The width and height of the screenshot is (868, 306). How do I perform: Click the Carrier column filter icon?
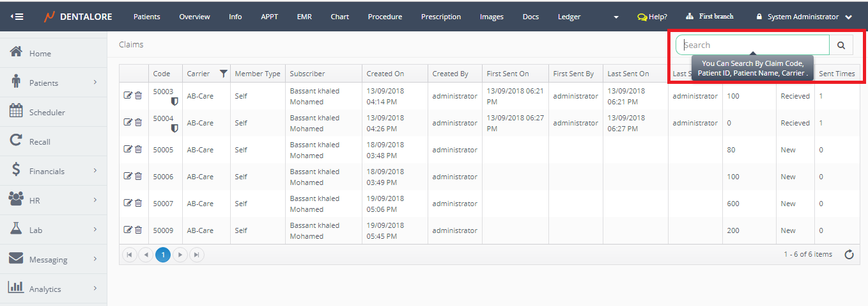click(223, 74)
